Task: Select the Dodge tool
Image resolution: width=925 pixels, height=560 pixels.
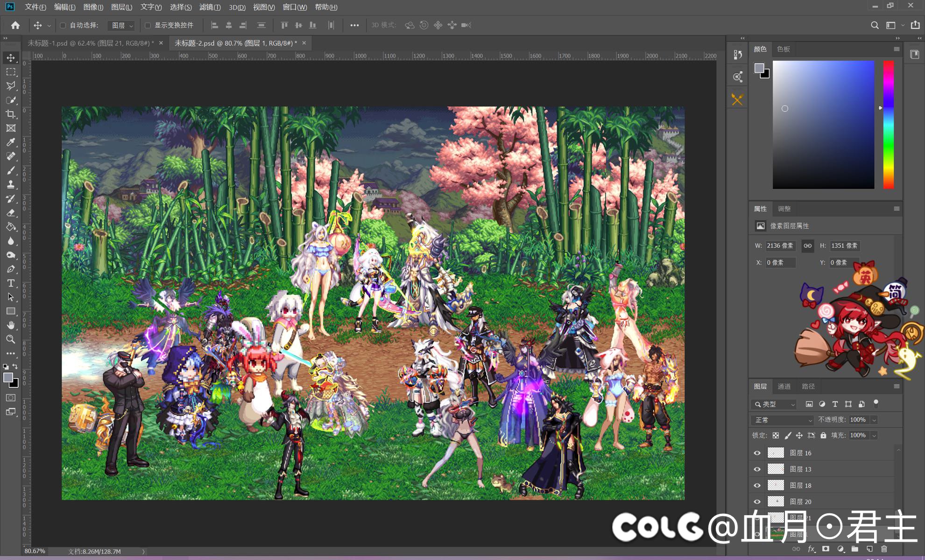Action: point(11,255)
